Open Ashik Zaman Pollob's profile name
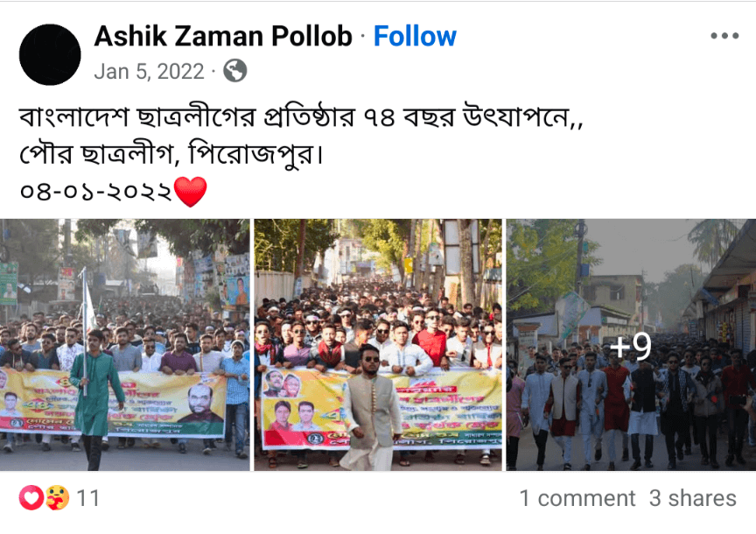 coord(223,36)
